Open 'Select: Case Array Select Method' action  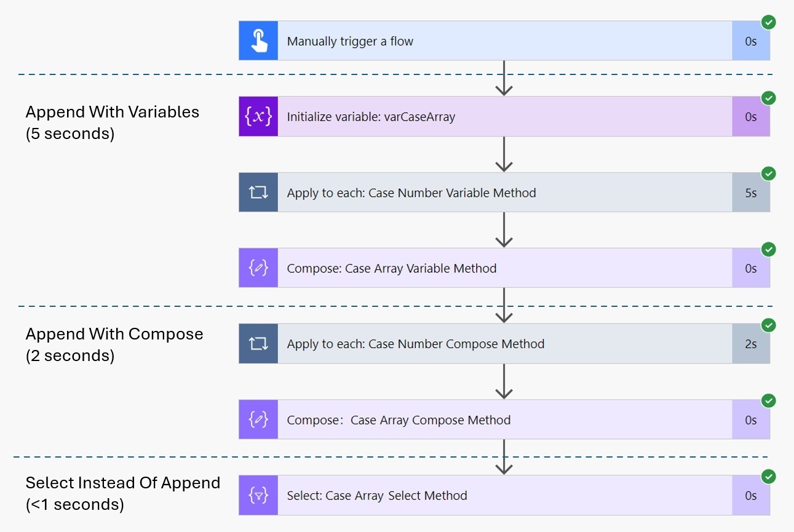tap(377, 496)
